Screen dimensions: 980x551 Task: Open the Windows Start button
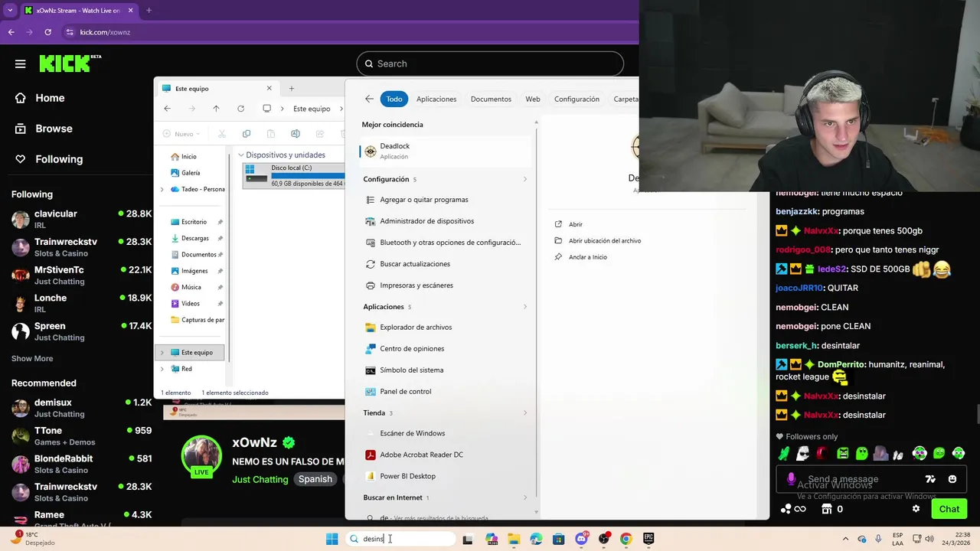(332, 540)
